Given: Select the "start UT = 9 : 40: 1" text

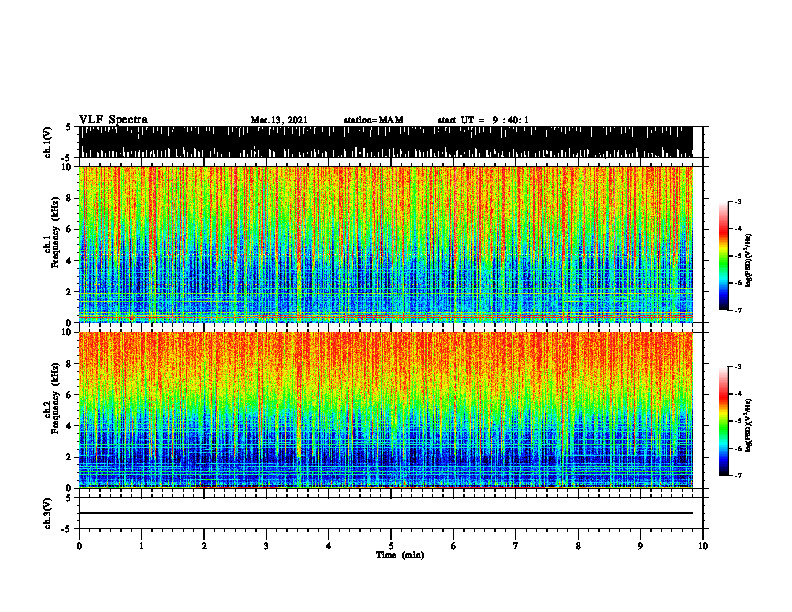Looking at the screenshot, I should point(483,120).
